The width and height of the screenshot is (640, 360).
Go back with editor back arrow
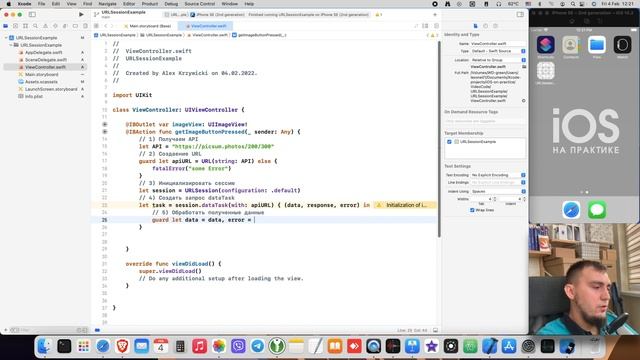tap(105, 26)
